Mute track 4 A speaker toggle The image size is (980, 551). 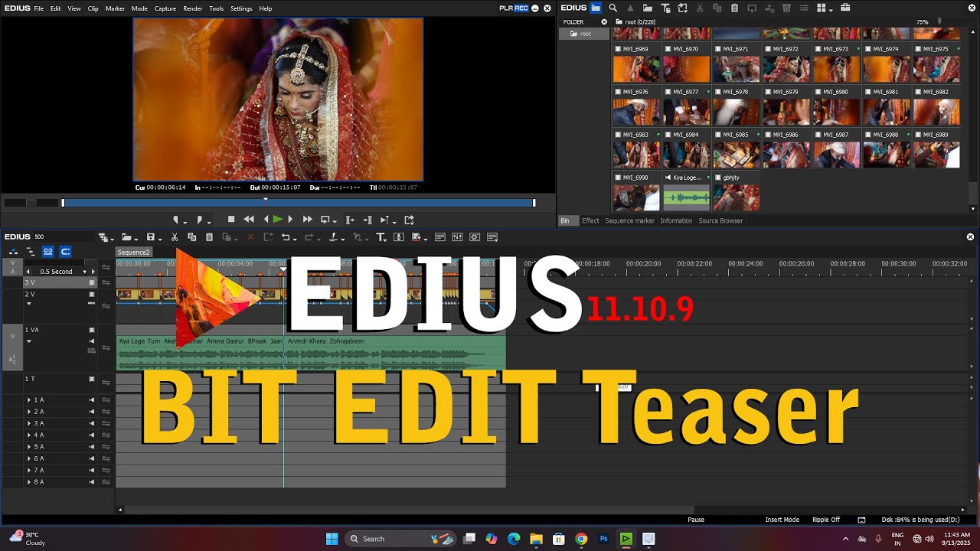[x=93, y=435]
